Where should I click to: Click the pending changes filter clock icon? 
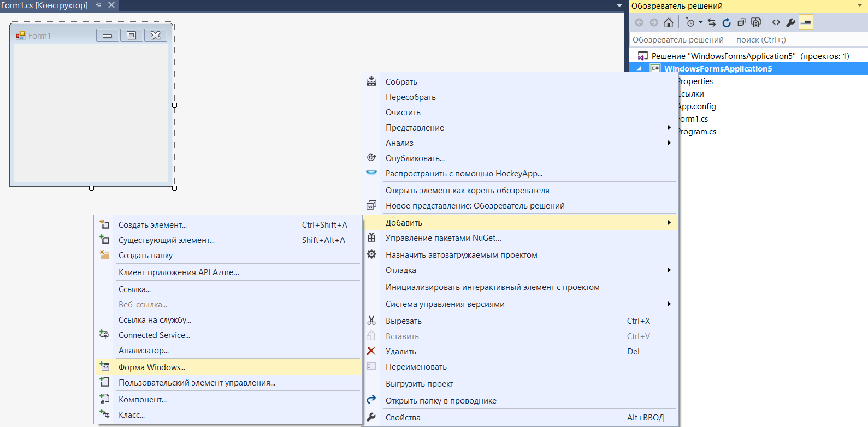(690, 22)
